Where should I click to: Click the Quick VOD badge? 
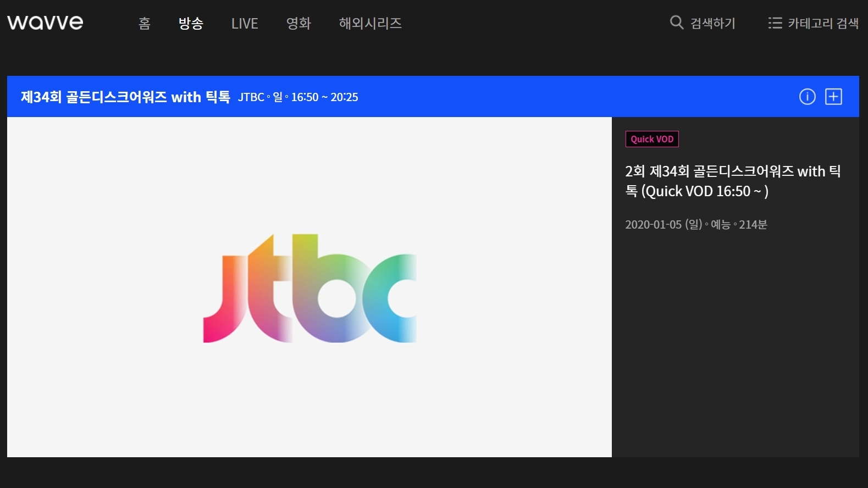pos(652,139)
